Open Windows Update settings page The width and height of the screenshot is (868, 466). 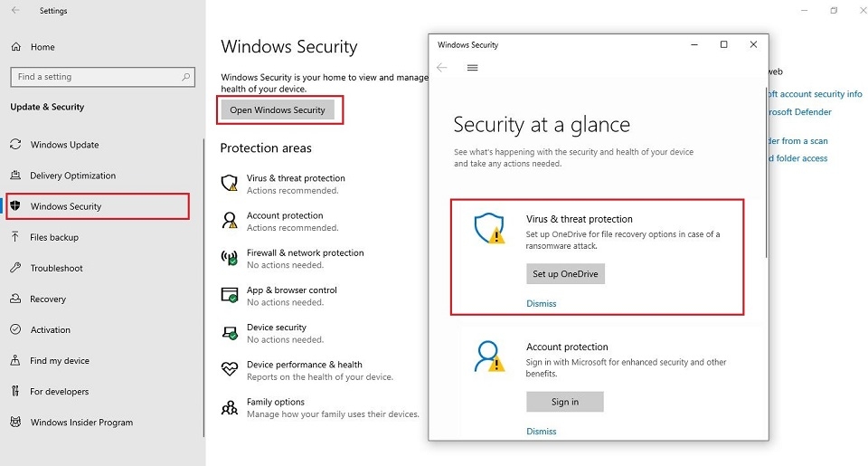[64, 145]
